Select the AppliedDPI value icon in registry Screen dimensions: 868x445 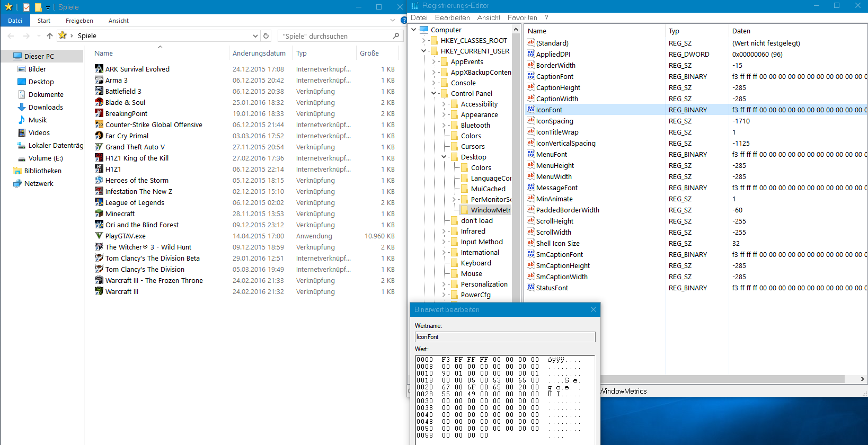pyautogui.click(x=531, y=54)
